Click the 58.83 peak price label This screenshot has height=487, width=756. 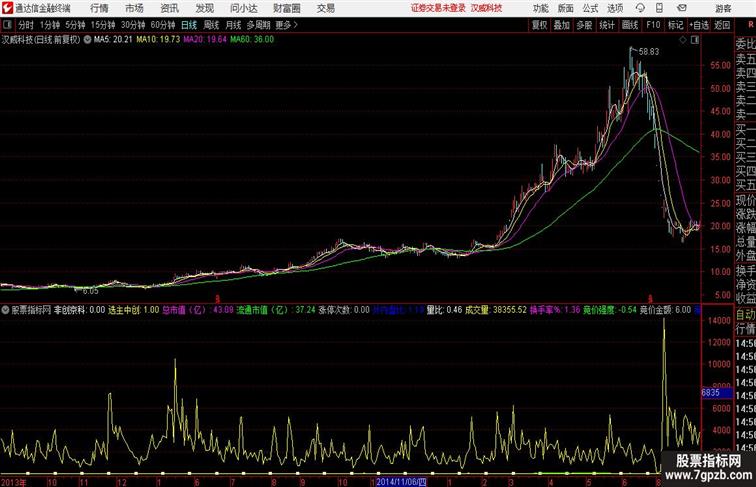[648, 52]
